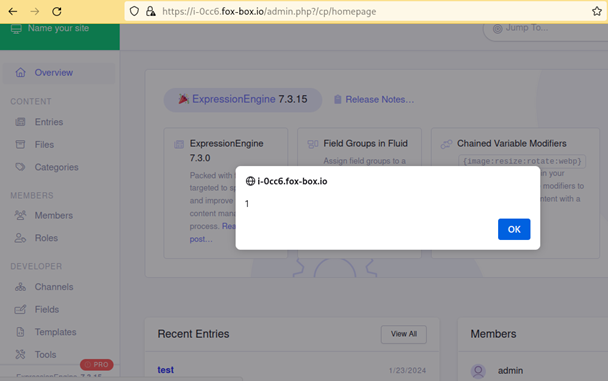Go back using browser back arrow
The height and width of the screenshot is (381, 608).
click(13, 11)
